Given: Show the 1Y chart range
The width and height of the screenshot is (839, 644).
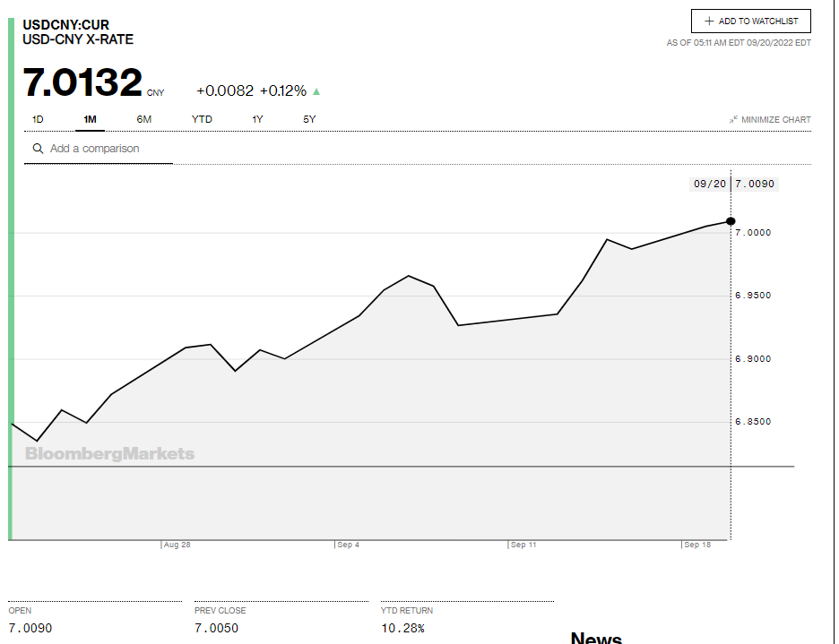Looking at the screenshot, I should point(257,119).
